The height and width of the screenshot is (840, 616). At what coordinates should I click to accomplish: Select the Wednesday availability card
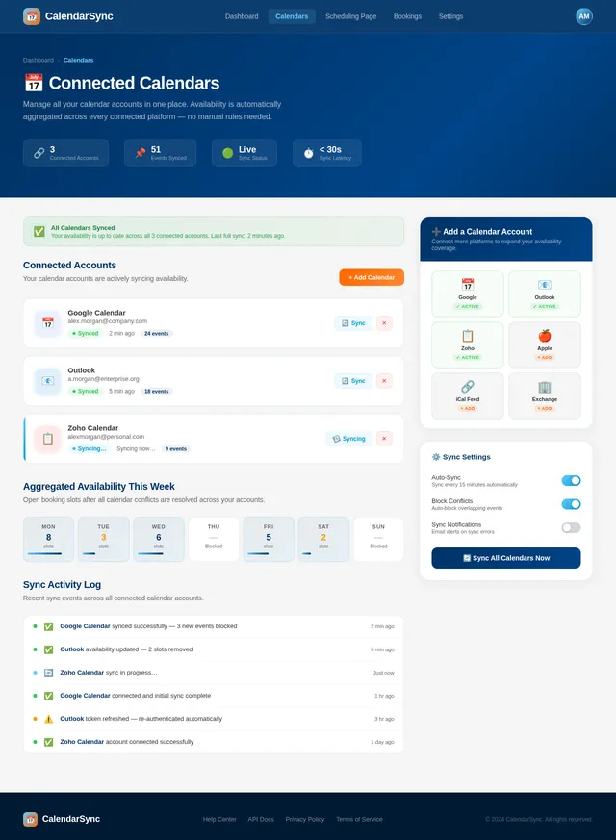click(x=159, y=539)
